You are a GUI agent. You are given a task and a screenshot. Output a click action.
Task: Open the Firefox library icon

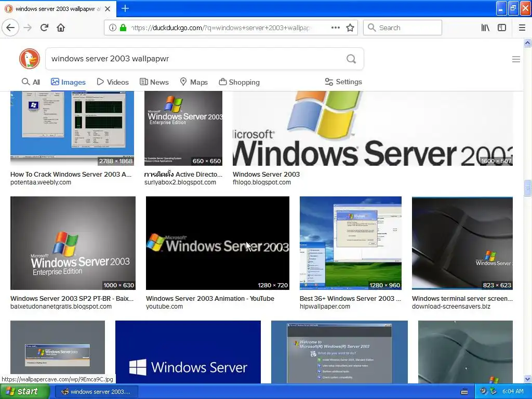click(485, 28)
